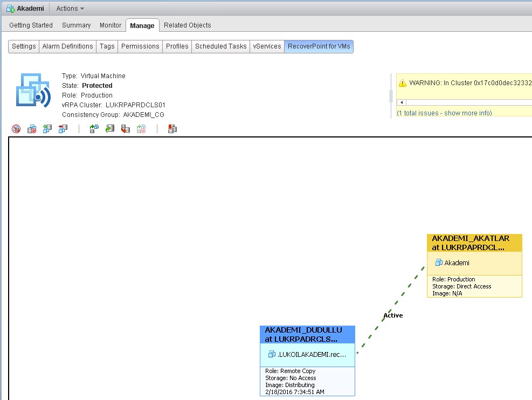Select the AKADEMI_DUDULLU remote copy header

307,335
